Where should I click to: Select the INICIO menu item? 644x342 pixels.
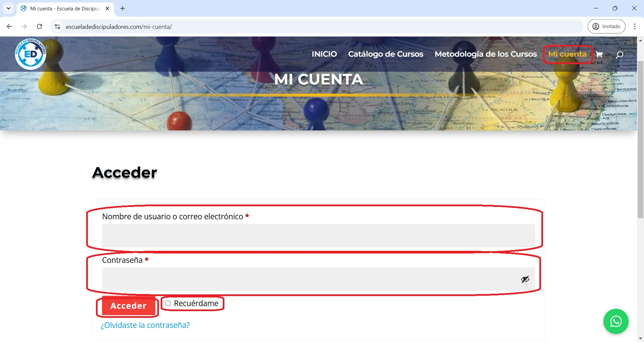point(324,54)
